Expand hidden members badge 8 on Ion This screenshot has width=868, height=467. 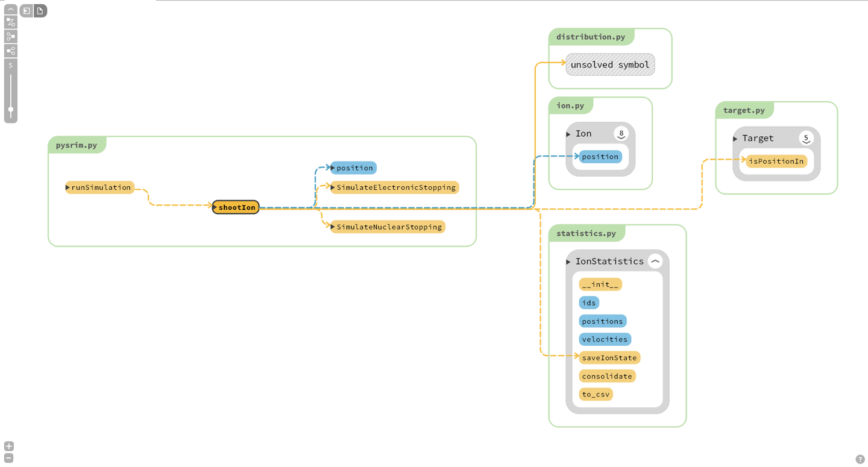(x=621, y=134)
